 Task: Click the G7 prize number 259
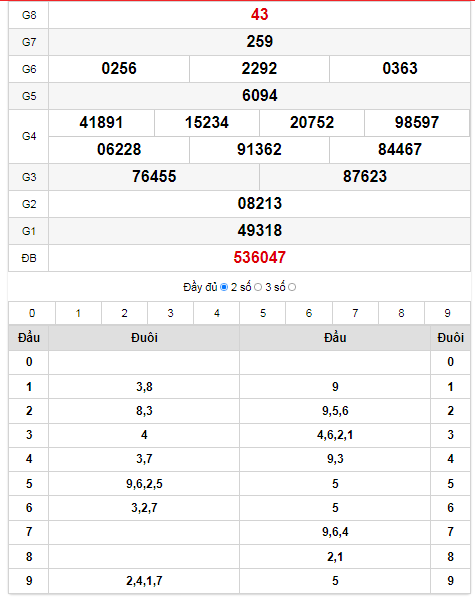(x=260, y=42)
